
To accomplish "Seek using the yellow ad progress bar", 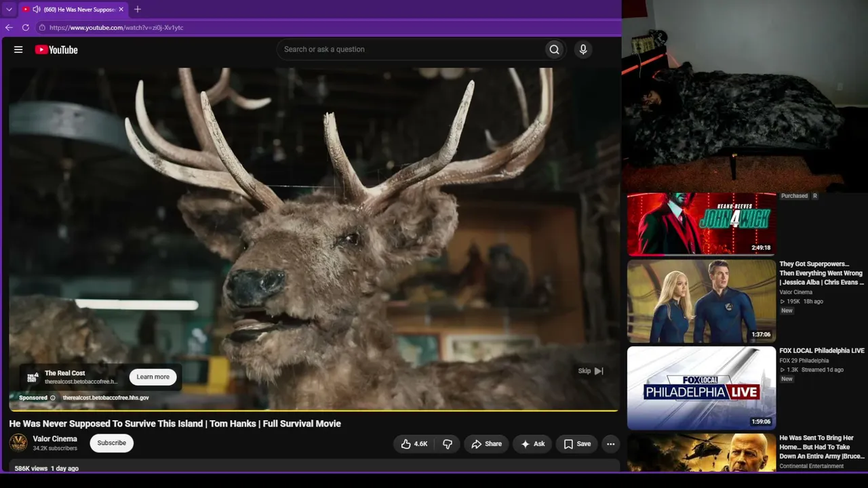I will click(313, 410).
